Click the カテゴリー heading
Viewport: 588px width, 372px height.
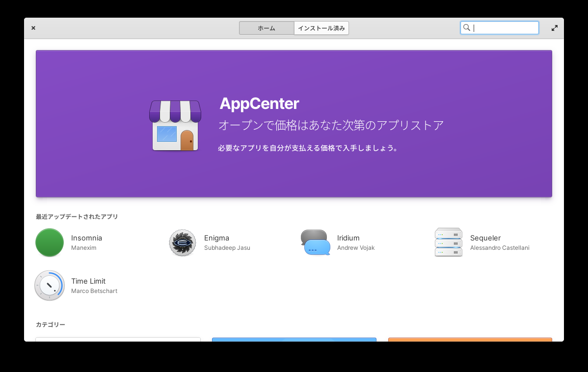coord(51,325)
